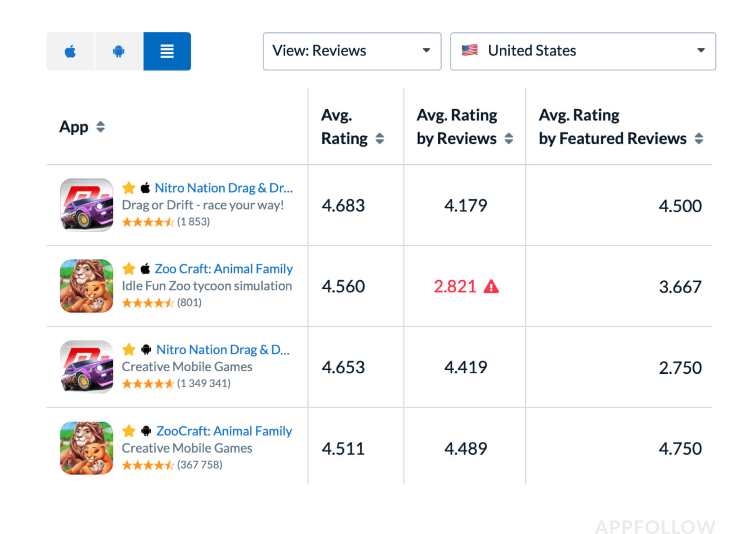Viewport: 756px width, 534px height.
Task: Select the 4.489 rating by reviews cell
Action: pyautogui.click(x=465, y=449)
